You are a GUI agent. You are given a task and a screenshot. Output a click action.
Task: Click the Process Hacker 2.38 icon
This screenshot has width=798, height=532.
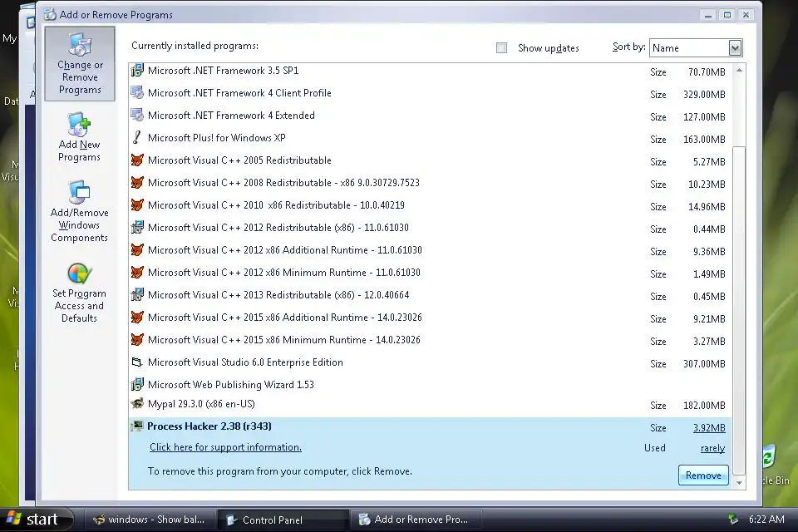[x=137, y=426]
